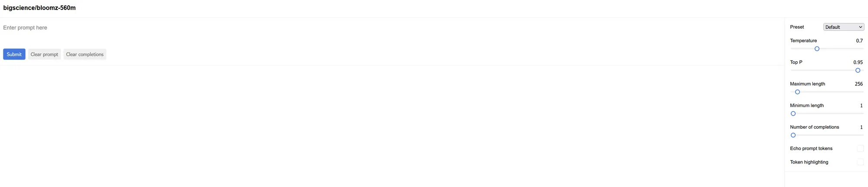Click the bigscience/bloomz-560m model title
Image resolution: width=868 pixels, height=187 pixels.
coord(39,8)
